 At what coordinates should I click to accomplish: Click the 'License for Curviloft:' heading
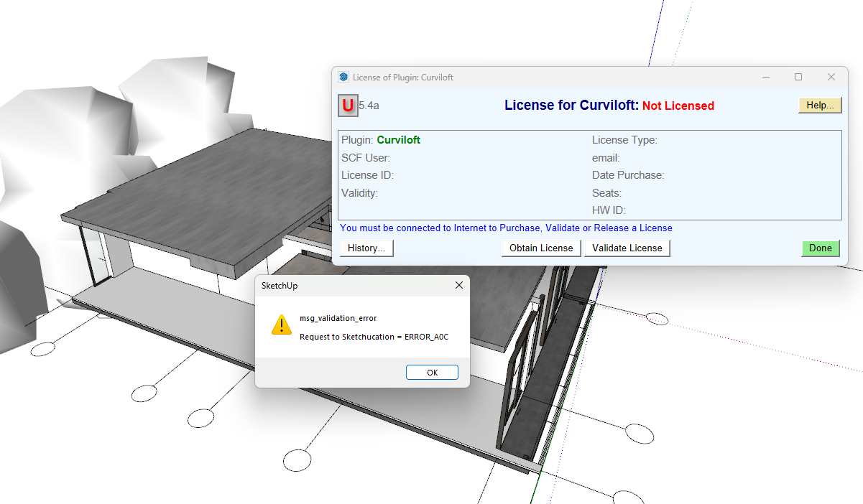571,106
